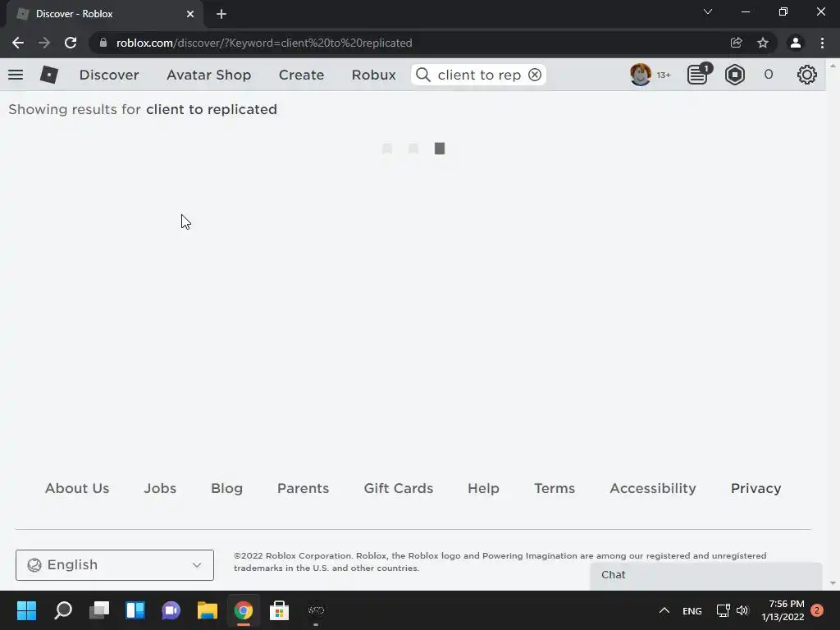Image resolution: width=840 pixels, height=630 pixels.
Task: Share this page icon in address bar
Action: (736, 43)
